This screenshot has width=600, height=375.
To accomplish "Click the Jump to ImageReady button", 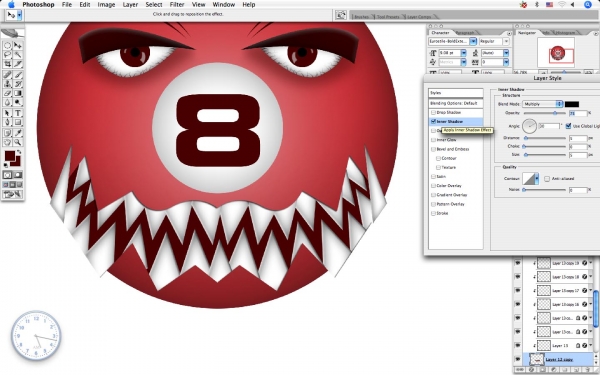I will point(12,194).
